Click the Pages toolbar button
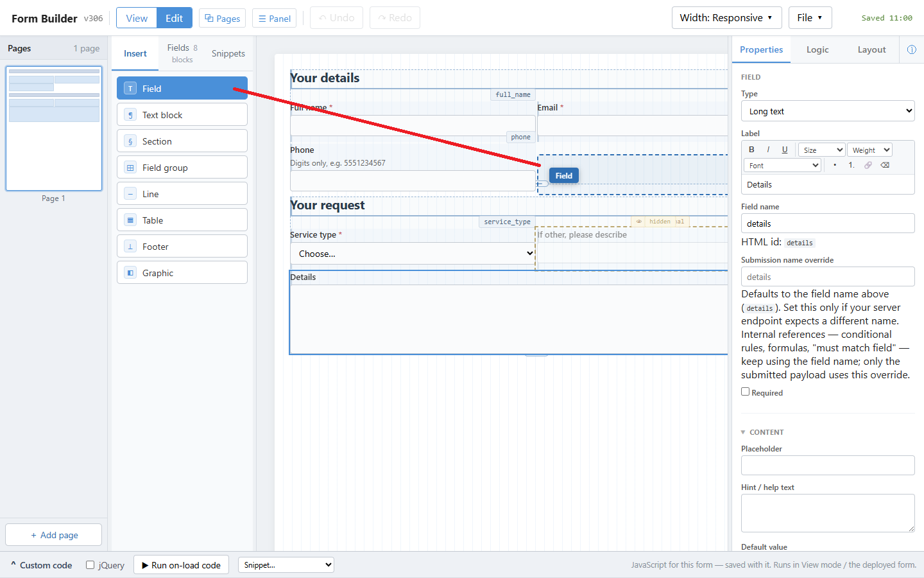Viewport: 924px width, 578px height. (x=222, y=18)
